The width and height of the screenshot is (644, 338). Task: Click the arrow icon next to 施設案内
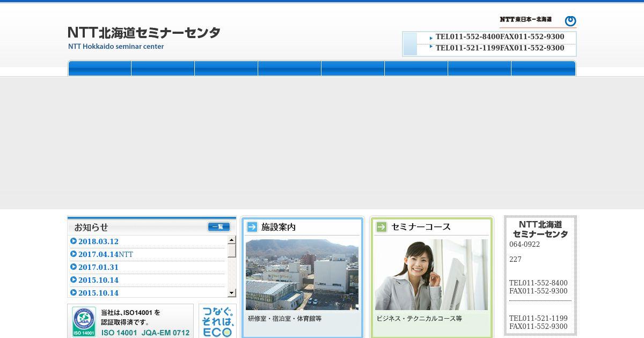[252, 227]
